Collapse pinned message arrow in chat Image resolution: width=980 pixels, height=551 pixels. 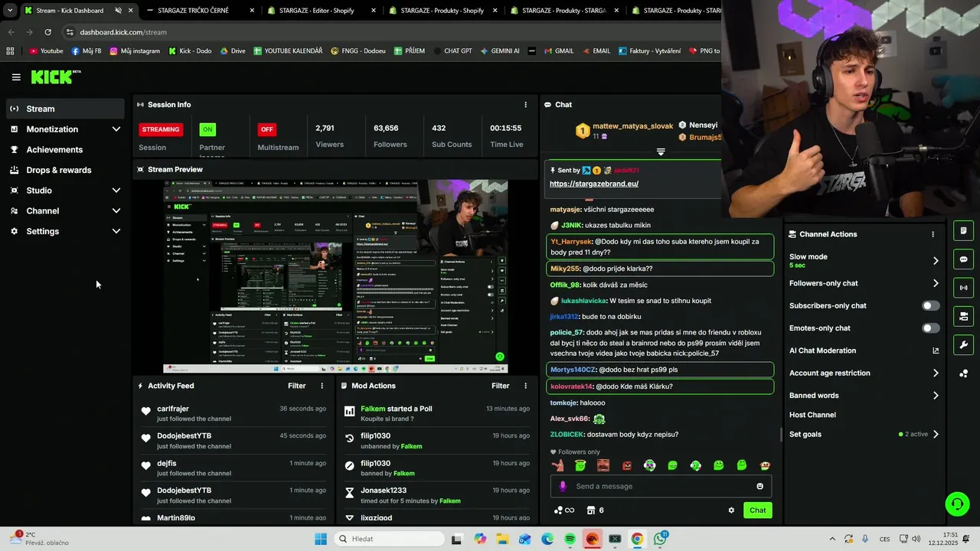(x=661, y=152)
